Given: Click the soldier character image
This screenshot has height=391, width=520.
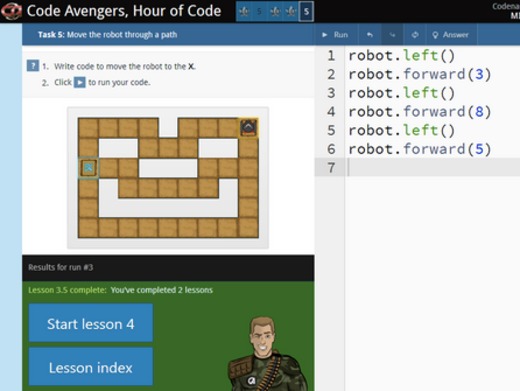Looking at the screenshot, I should pyautogui.click(x=267, y=354).
